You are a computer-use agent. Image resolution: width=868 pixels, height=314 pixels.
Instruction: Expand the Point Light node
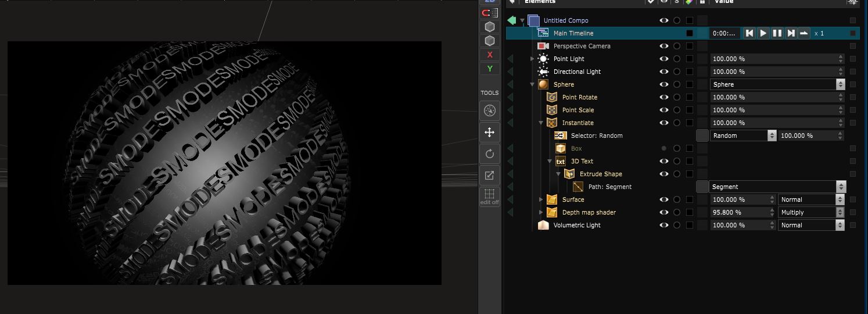click(532, 59)
